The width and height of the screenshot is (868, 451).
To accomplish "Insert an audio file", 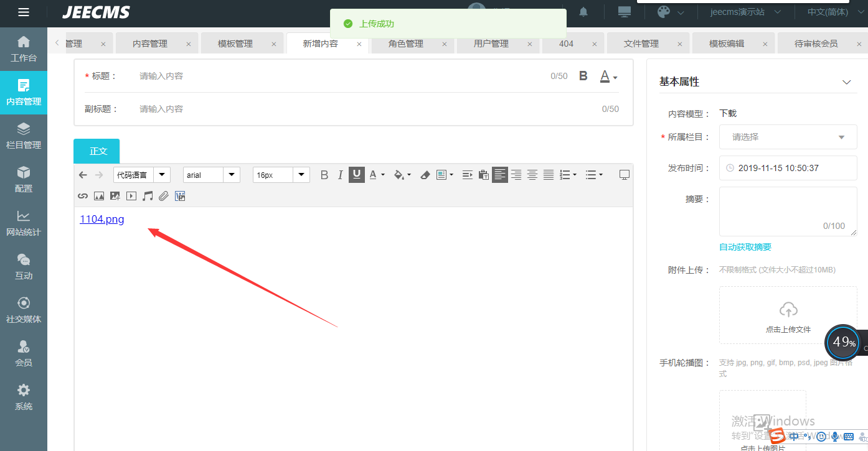I will (148, 196).
